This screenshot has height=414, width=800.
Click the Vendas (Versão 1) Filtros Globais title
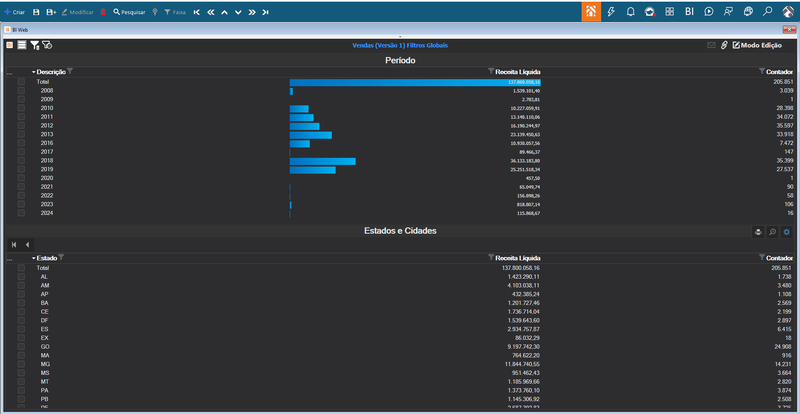pyautogui.click(x=400, y=45)
